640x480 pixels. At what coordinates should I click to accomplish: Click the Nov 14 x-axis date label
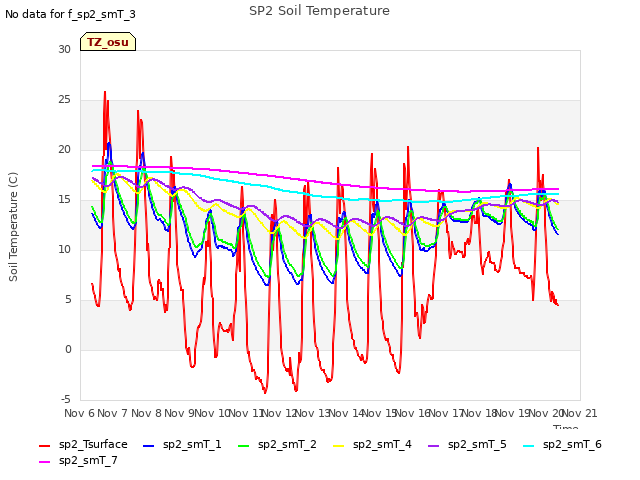(x=346, y=413)
